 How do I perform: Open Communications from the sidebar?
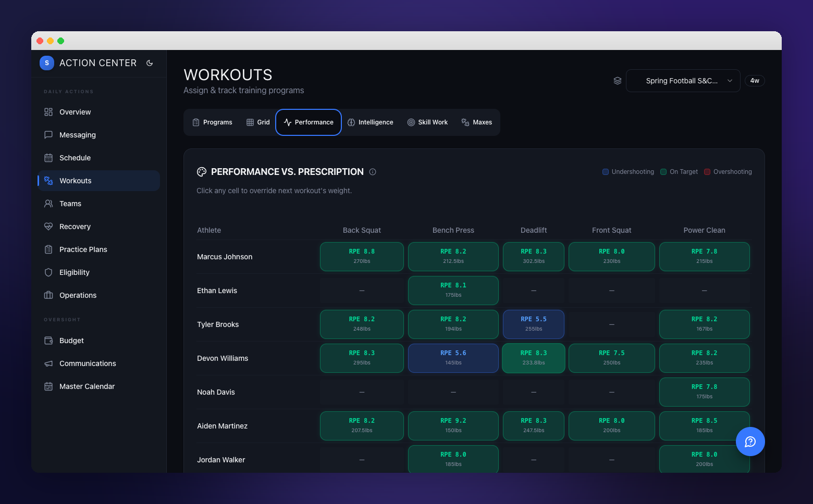click(98, 363)
